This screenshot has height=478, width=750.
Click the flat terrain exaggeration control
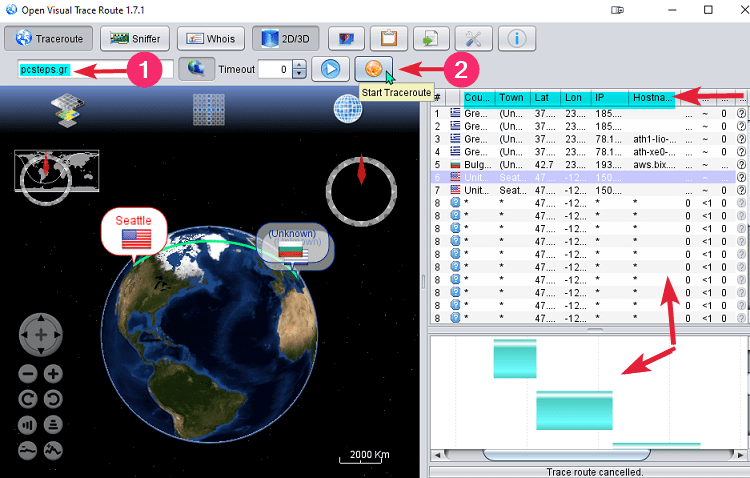pos(28,450)
